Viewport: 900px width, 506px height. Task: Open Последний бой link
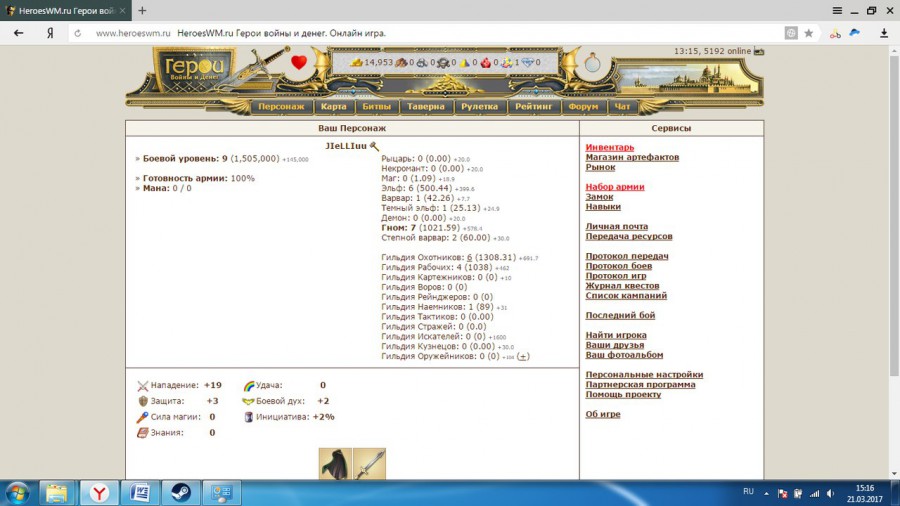click(620, 316)
